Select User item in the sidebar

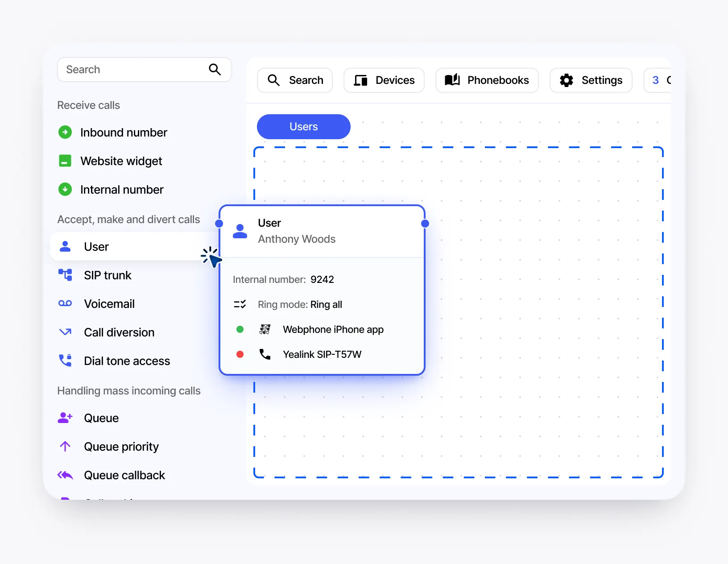134,246
